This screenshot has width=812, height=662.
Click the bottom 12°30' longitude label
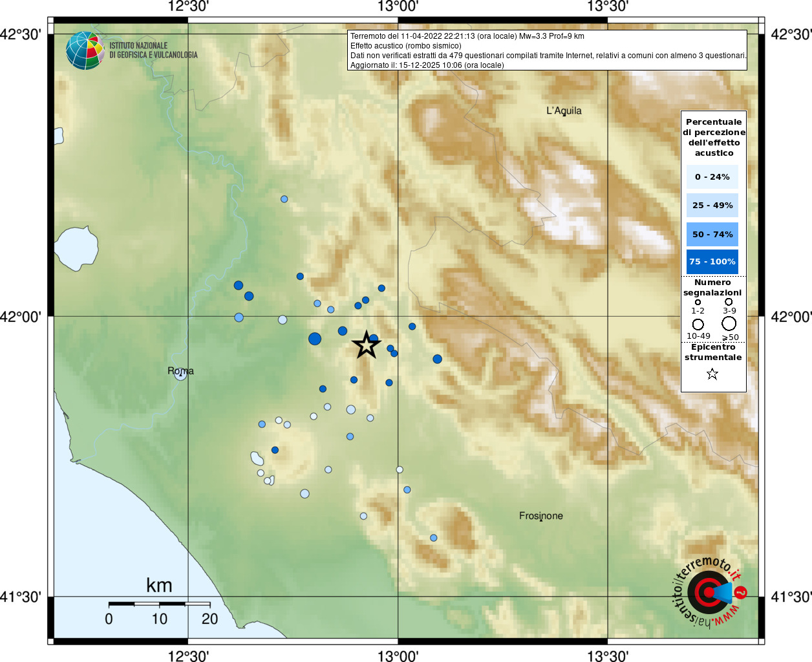(188, 656)
